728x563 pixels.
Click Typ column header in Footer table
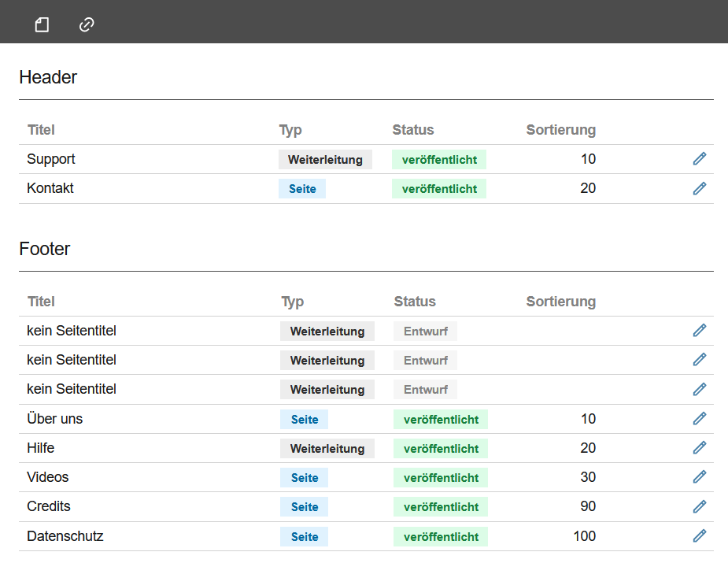pos(292,302)
